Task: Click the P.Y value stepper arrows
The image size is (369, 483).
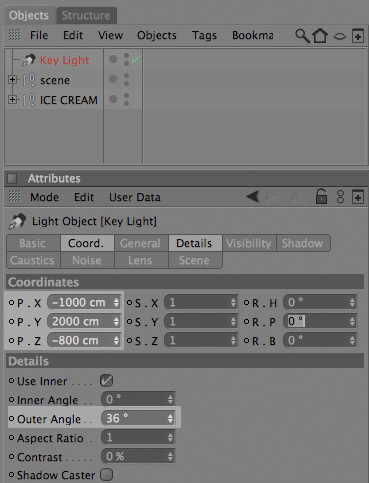Action: click(116, 322)
